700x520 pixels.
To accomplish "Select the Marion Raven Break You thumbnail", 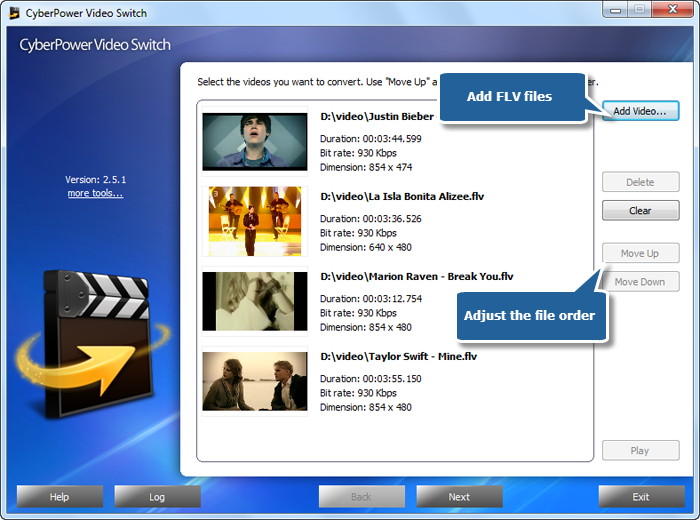I will click(255, 301).
